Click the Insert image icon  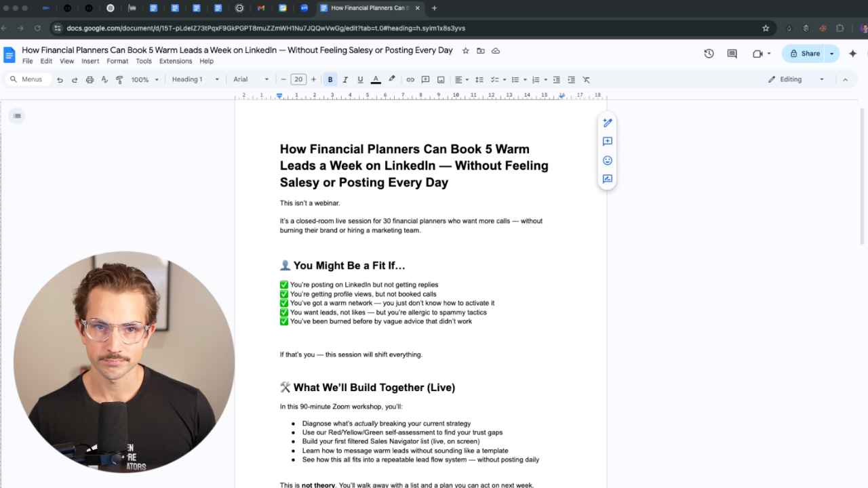441,79
